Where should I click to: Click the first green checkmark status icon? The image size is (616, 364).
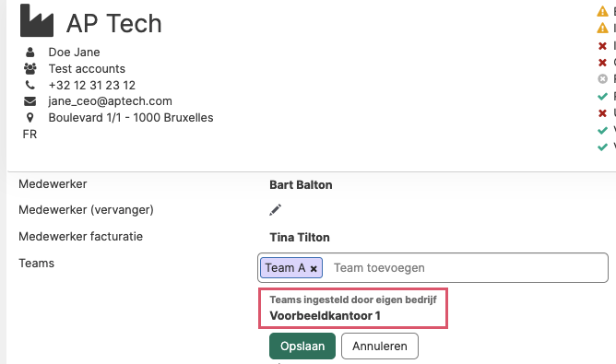[x=602, y=96]
